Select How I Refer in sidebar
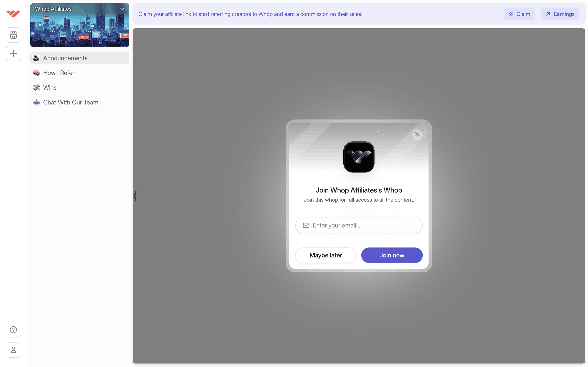588x367 pixels. 59,73
